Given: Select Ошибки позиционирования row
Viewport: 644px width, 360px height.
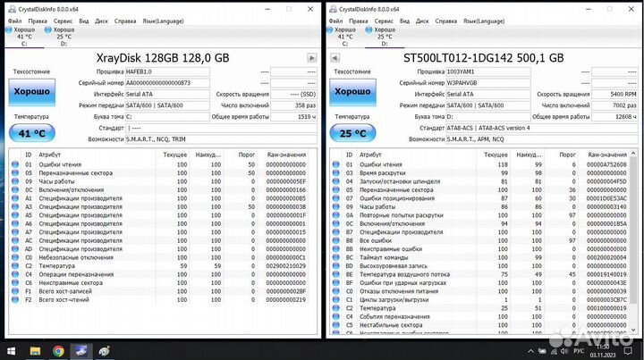Looking at the screenshot, I should point(480,198).
